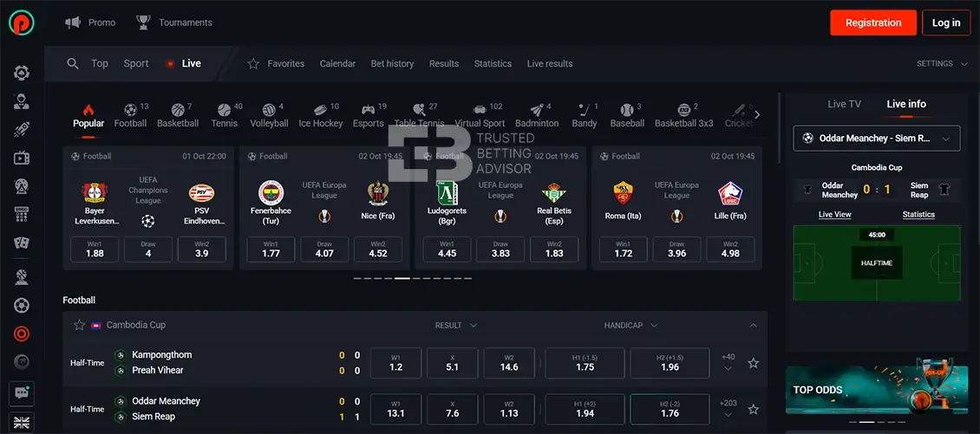The height and width of the screenshot is (434, 980).
Task: Bet on Win1 1.88 for Bayer Leverkusen
Action: 95,249
